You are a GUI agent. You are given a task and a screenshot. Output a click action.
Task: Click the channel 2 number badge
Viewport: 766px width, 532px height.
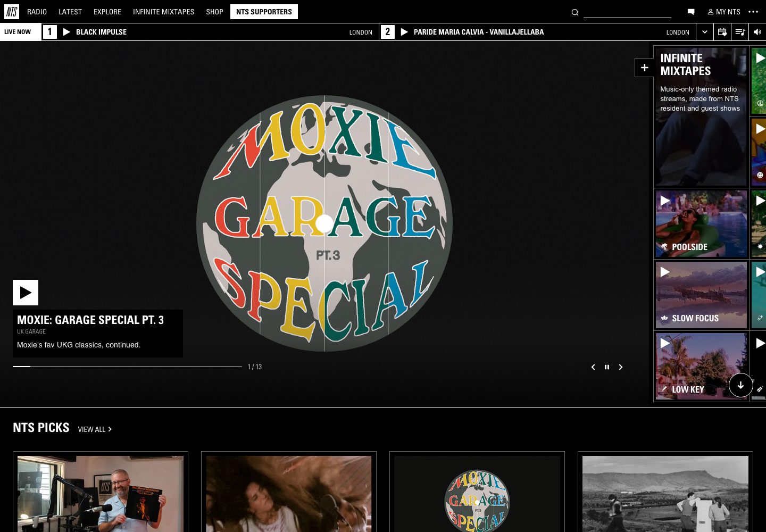[x=388, y=32]
